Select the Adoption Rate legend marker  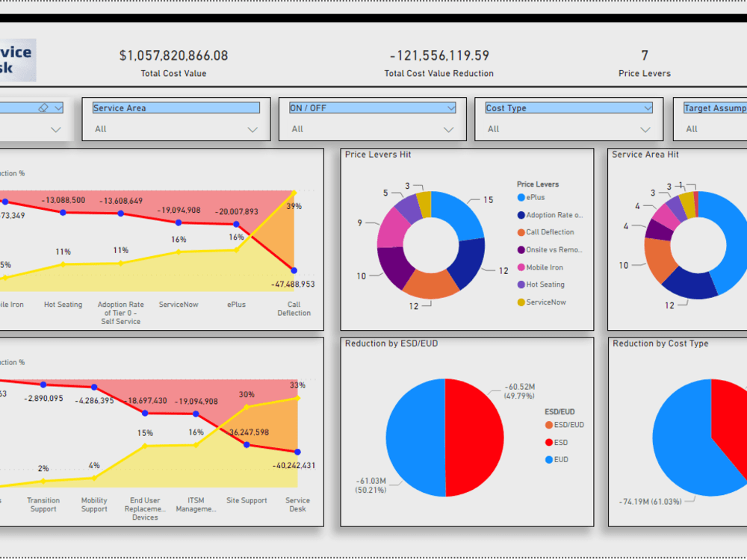[521, 214]
